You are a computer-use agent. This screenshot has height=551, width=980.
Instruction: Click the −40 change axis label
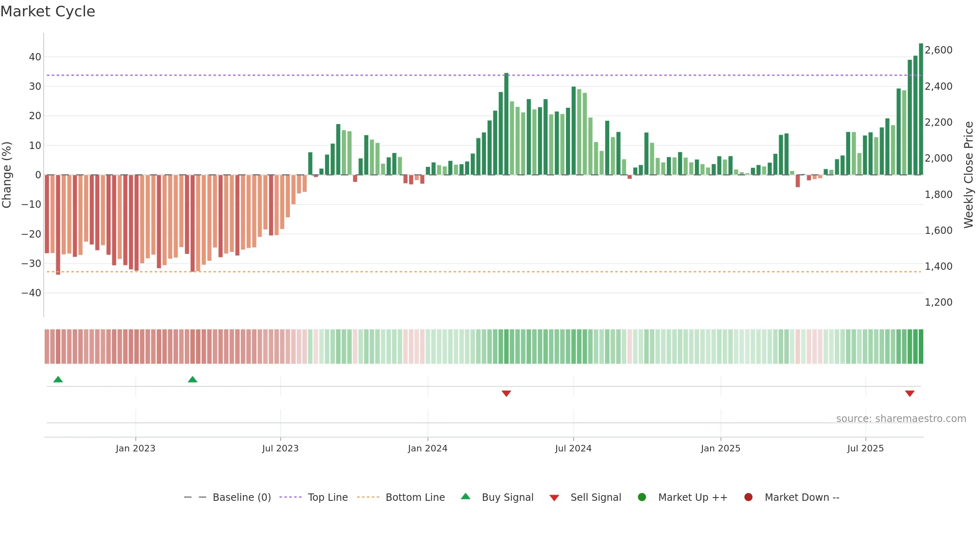tap(31, 293)
